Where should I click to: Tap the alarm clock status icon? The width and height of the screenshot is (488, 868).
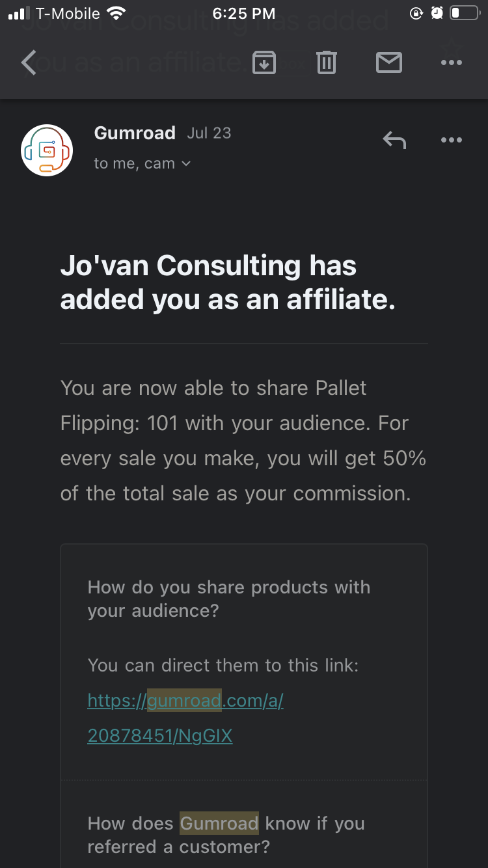pyautogui.click(x=437, y=14)
